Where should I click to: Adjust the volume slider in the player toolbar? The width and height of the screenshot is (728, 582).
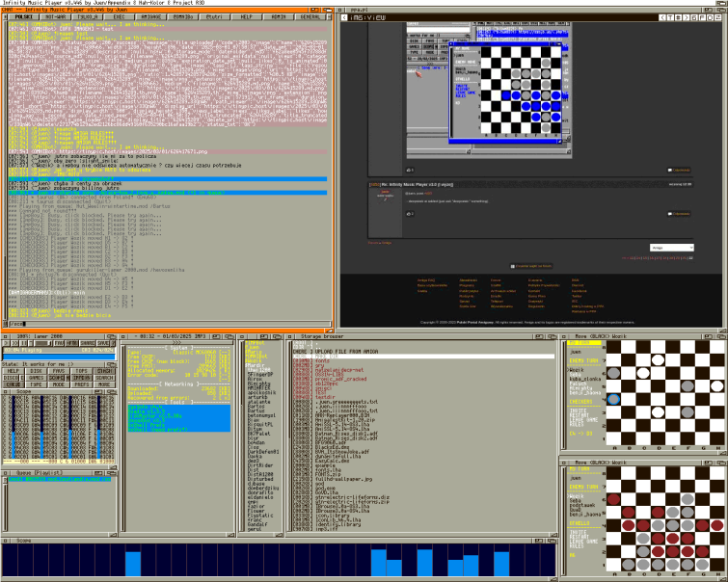click(43, 343)
